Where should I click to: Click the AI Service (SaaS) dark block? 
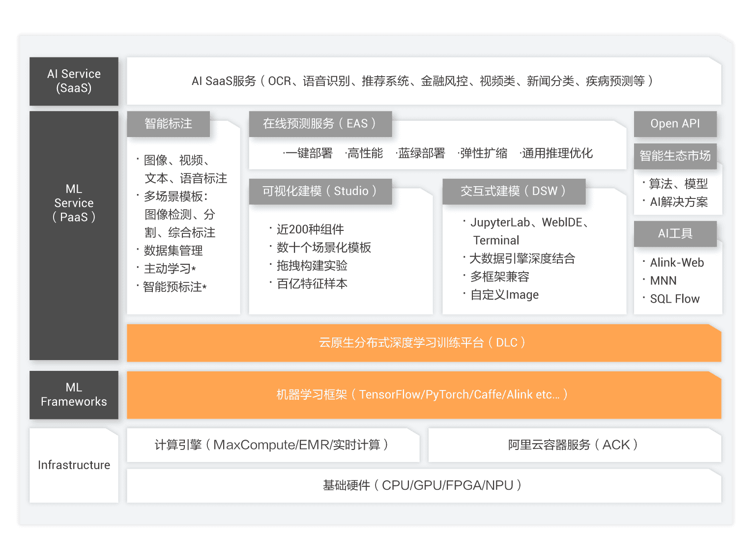(74, 81)
